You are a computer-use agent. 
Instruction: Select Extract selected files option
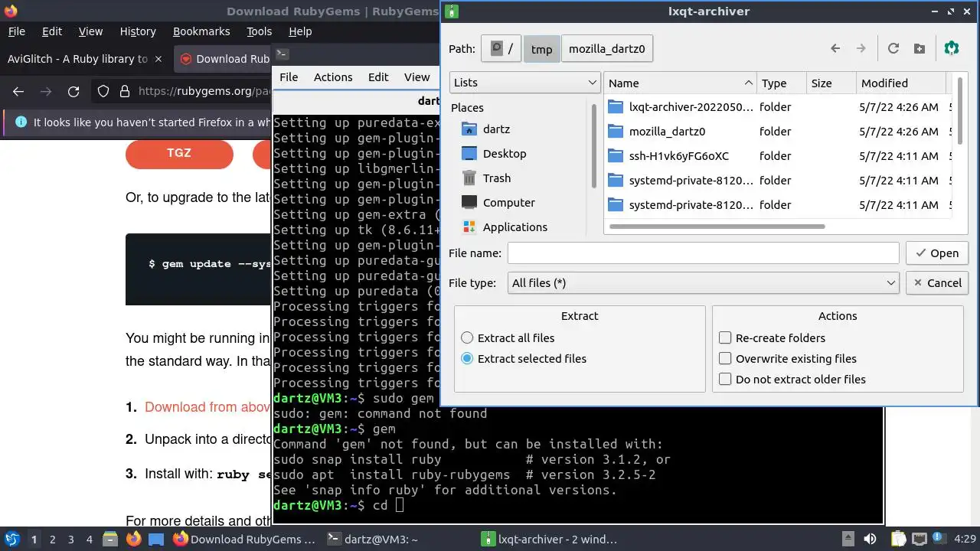pyautogui.click(x=524, y=359)
